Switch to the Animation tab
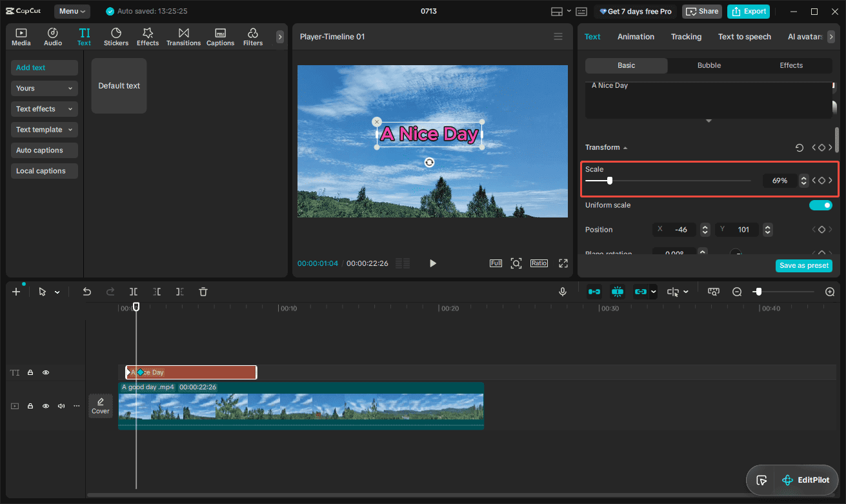846x504 pixels. coord(636,37)
